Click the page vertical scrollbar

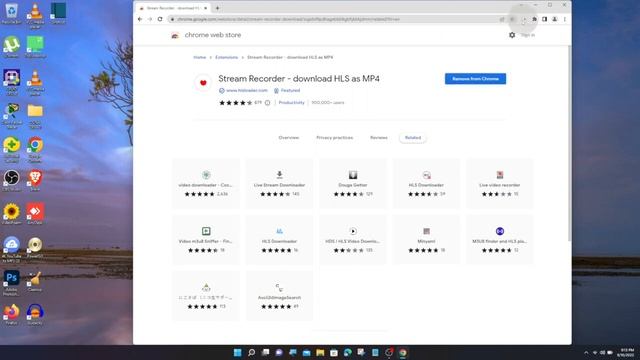[569, 143]
